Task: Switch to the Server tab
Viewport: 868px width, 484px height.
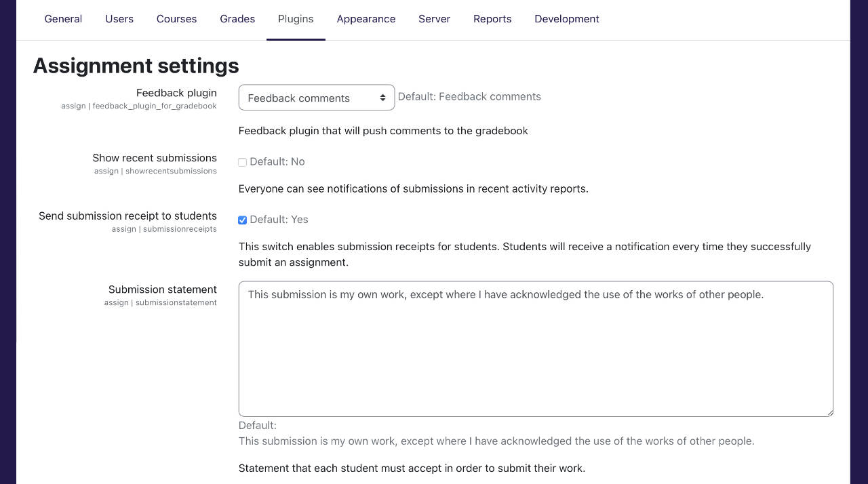Action: point(434,19)
